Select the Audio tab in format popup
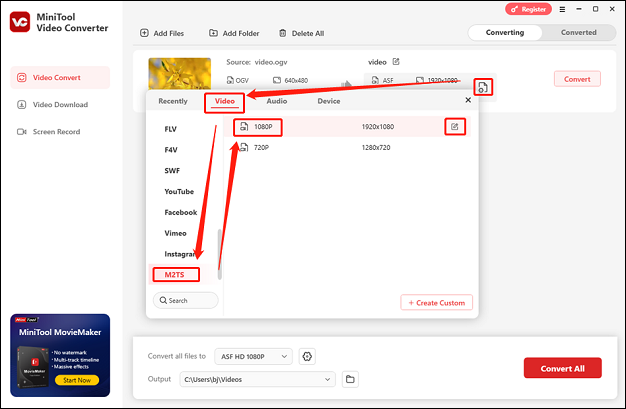This screenshot has height=409, width=626. [x=277, y=101]
